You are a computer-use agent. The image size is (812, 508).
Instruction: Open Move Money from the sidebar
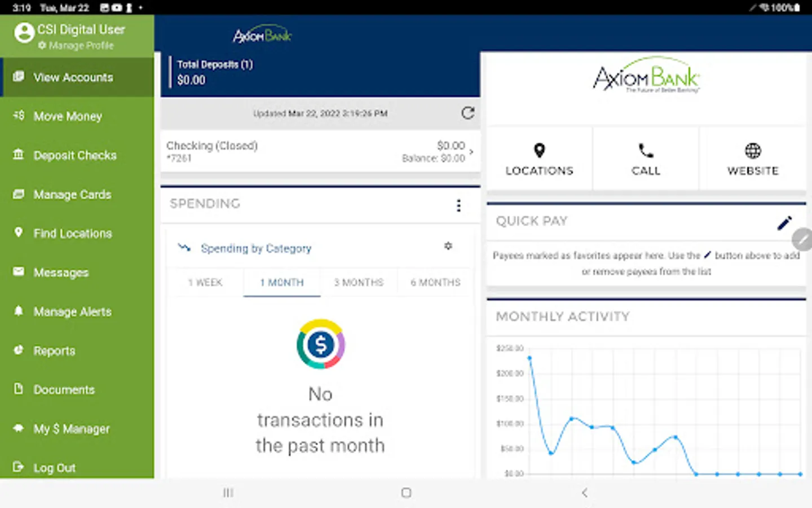click(77, 116)
